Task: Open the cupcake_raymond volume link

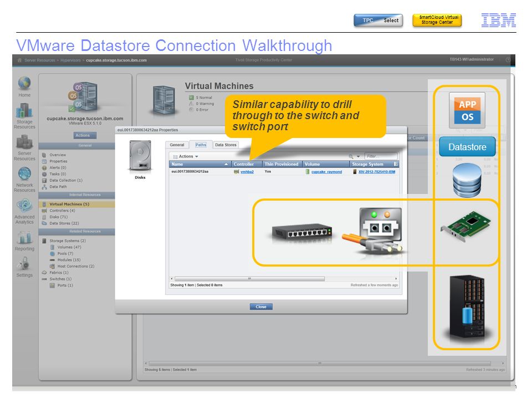Action: click(327, 172)
